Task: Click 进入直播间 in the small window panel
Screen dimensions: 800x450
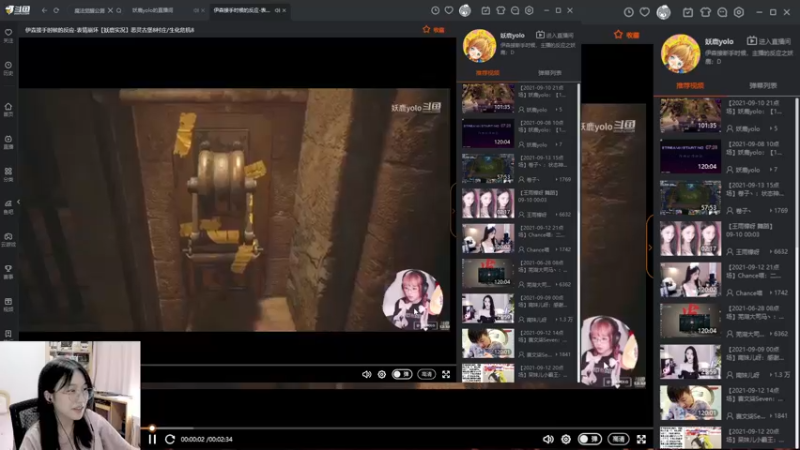Action: [x=555, y=35]
